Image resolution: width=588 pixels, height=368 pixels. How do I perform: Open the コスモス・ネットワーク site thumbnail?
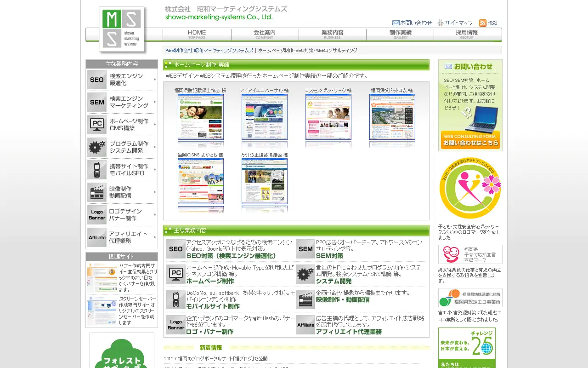pos(328,117)
